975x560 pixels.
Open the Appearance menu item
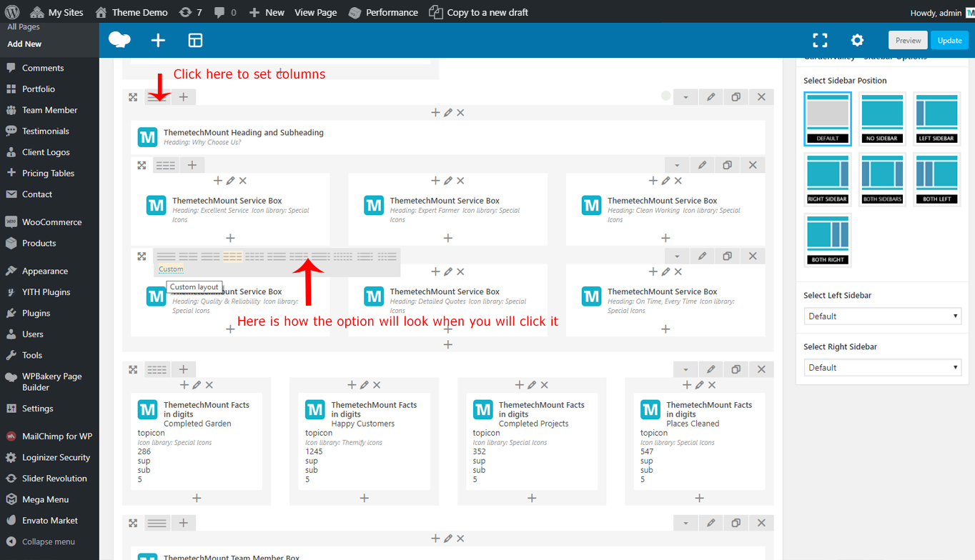pyautogui.click(x=45, y=271)
